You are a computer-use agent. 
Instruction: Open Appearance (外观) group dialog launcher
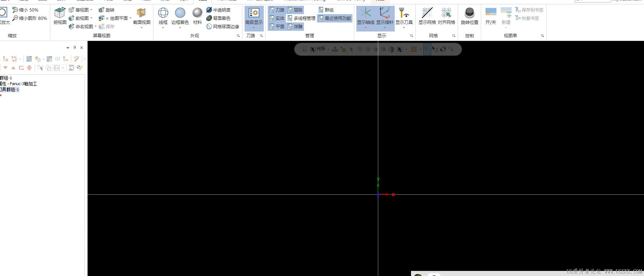[238, 35]
